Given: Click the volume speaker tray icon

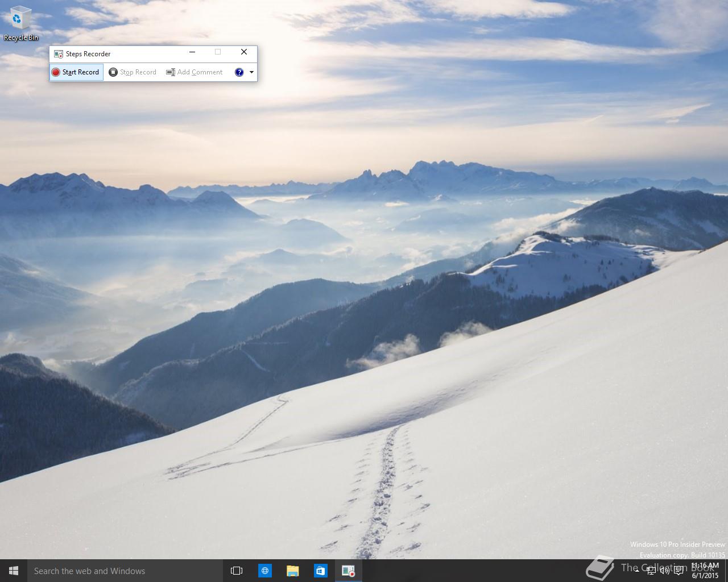Looking at the screenshot, I should pos(665,571).
